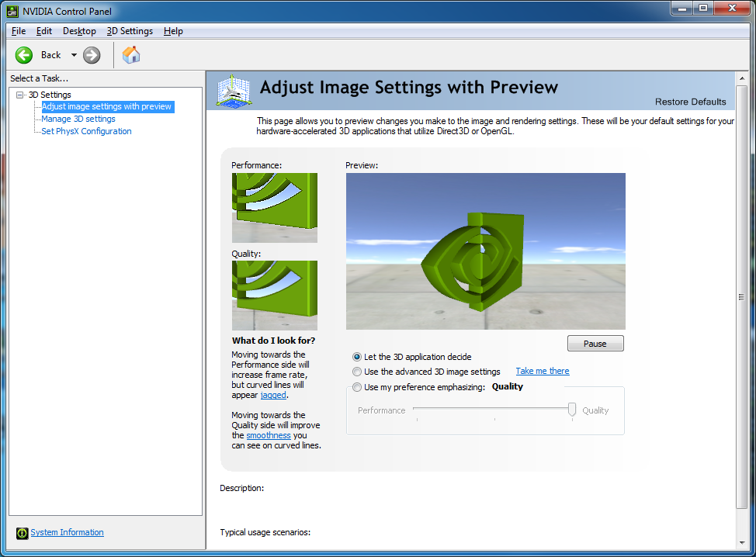Click the Performance-Quality slider thumb
Image resolution: width=756 pixels, height=557 pixels.
click(572, 410)
